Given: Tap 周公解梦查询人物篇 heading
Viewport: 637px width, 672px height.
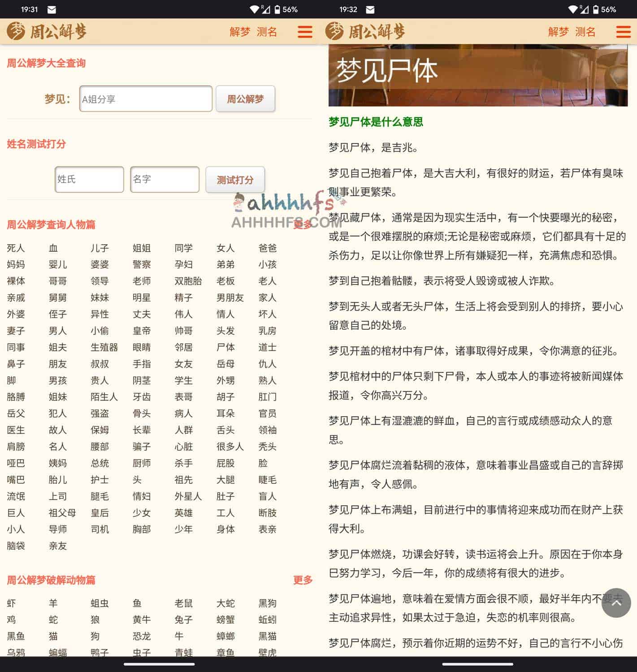Looking at the screenshot, I should click(x=51, y=225).
